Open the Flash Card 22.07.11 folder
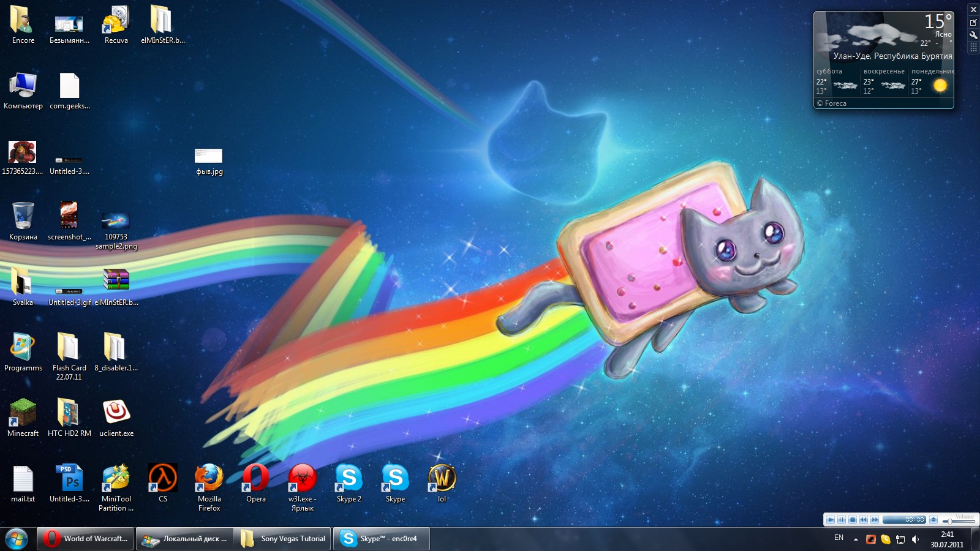This screenshot has width=980, height=551. [x=69, y=356]
